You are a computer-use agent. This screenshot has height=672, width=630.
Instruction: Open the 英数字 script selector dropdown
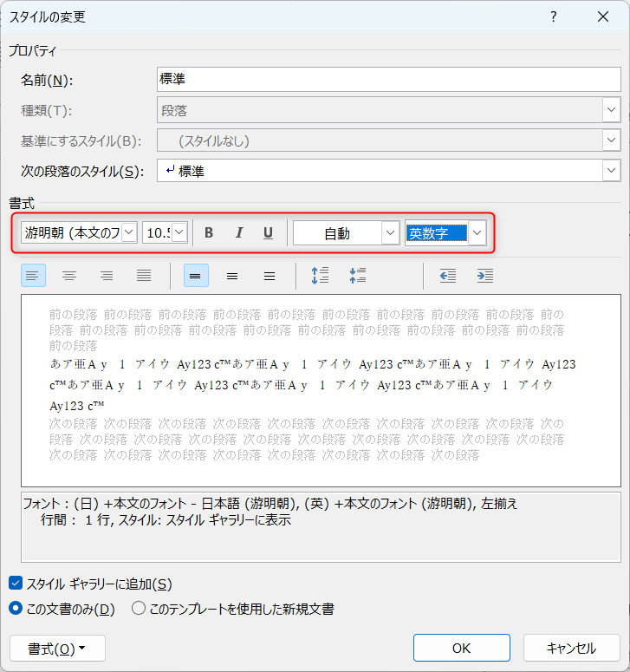tap(477, 233)
